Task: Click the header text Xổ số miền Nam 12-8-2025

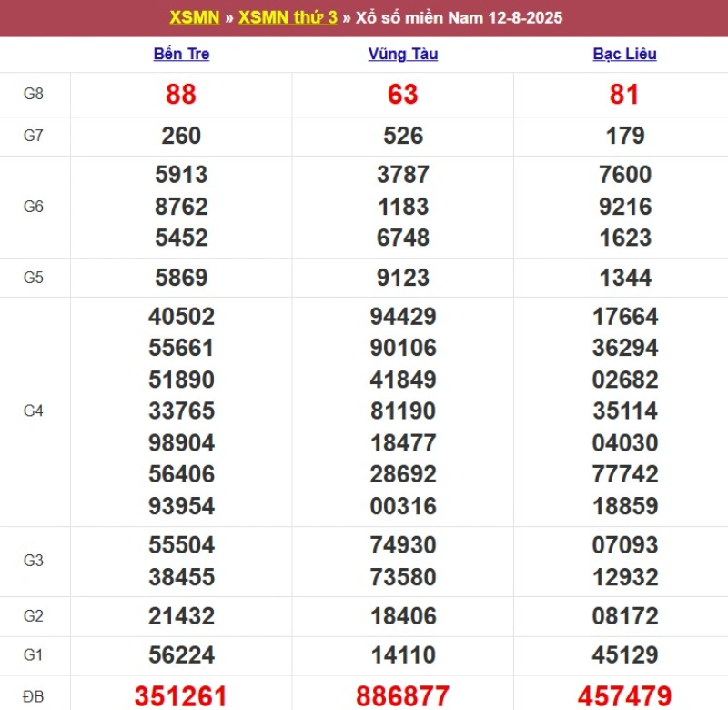Action: pos(460,17)
